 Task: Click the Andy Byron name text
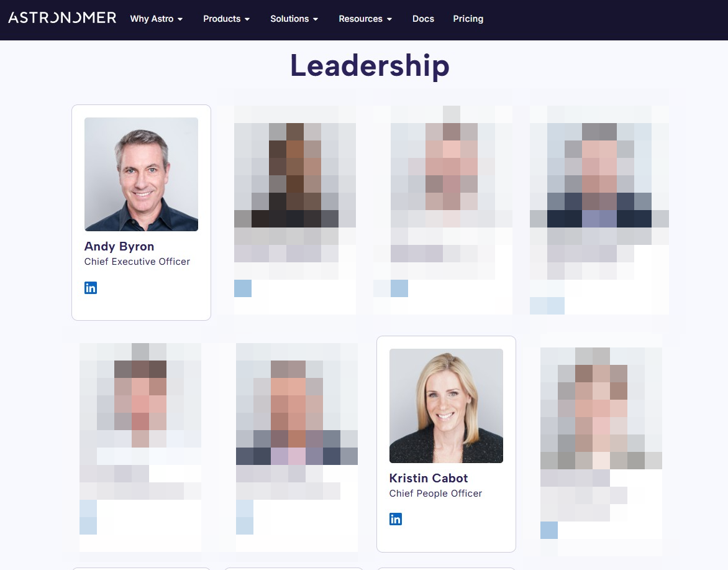pos(119,246)
